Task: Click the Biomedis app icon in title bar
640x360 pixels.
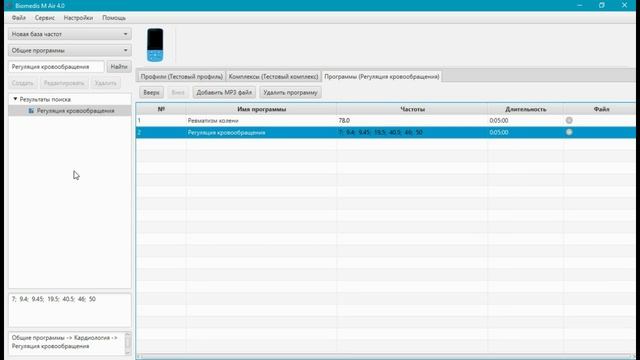Action: 9,6
